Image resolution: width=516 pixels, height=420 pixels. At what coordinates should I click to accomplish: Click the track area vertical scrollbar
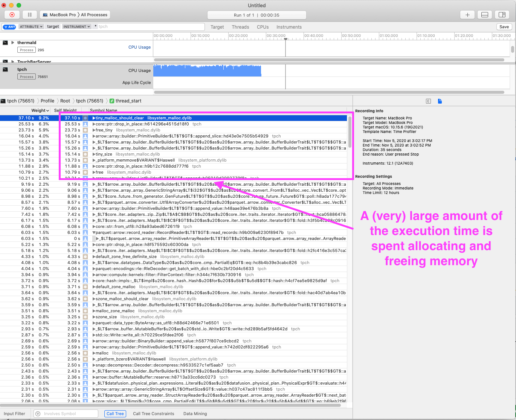(x=512, y=49)
